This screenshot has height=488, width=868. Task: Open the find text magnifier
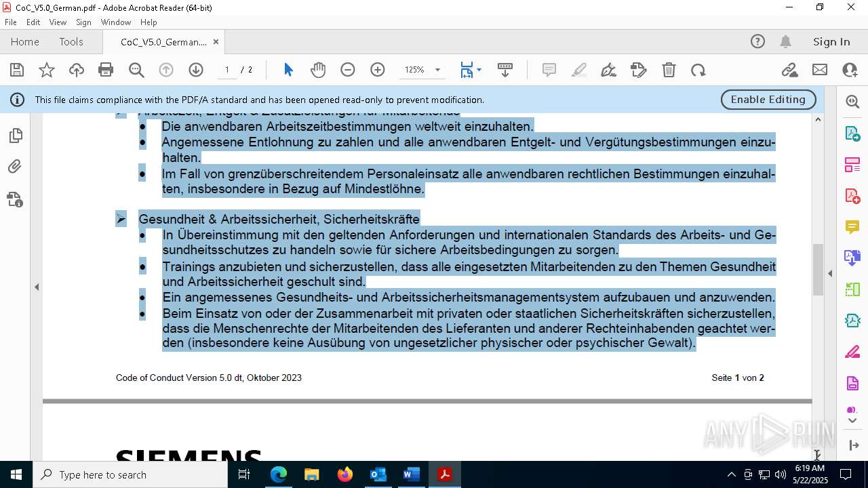(136, 70)
